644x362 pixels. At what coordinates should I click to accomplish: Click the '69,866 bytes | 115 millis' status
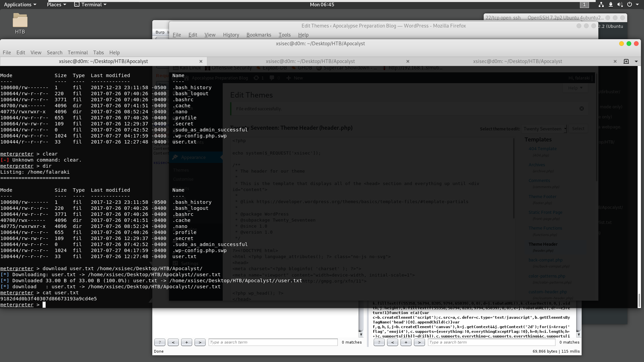556,351
